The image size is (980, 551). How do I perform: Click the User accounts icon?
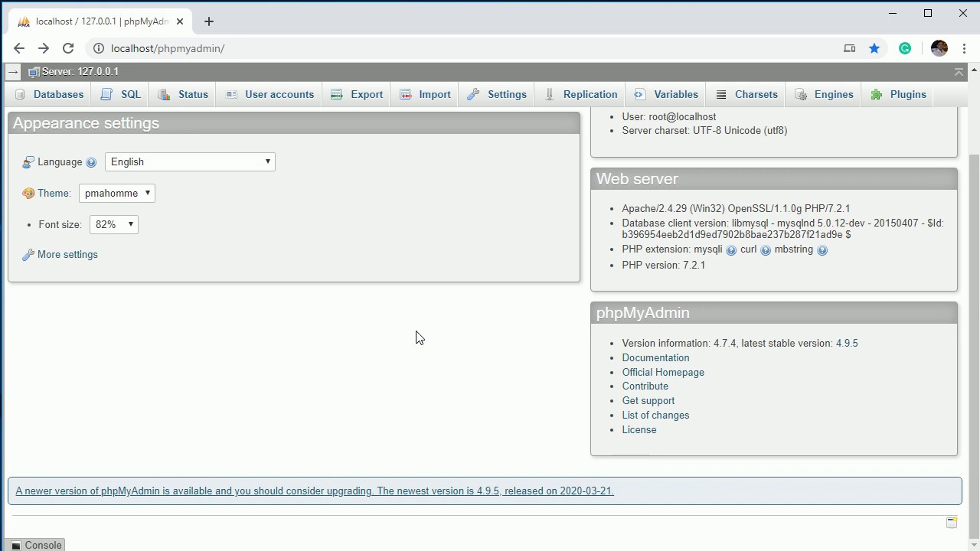[x=231, y=95]
